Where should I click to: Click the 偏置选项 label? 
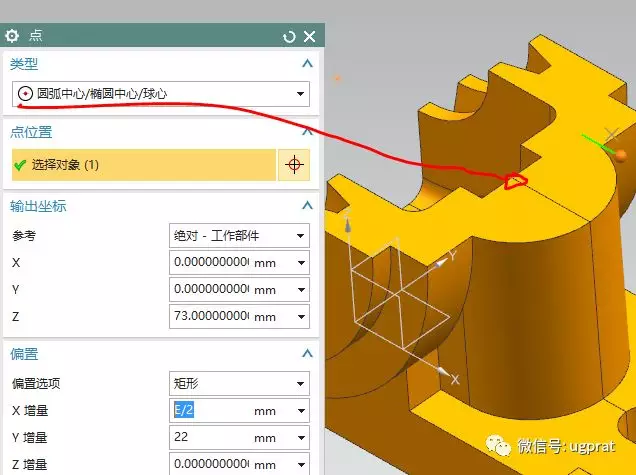coord(36,383)
